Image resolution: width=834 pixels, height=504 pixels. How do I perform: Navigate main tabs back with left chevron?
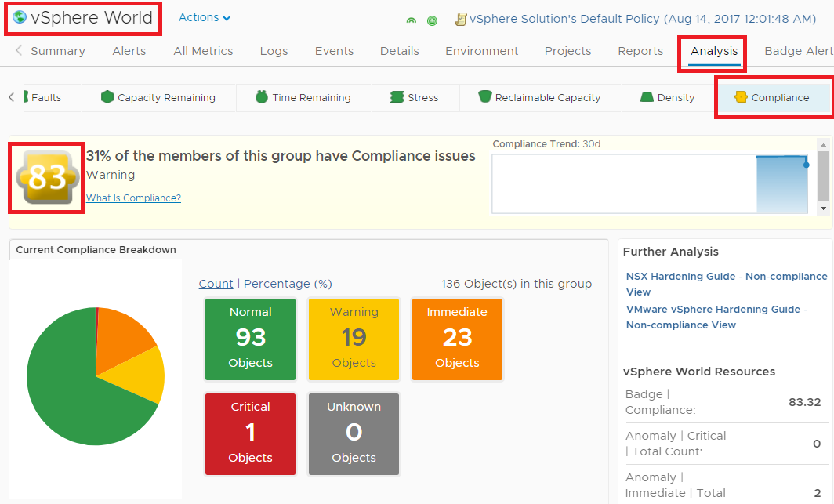pos(19,50)
